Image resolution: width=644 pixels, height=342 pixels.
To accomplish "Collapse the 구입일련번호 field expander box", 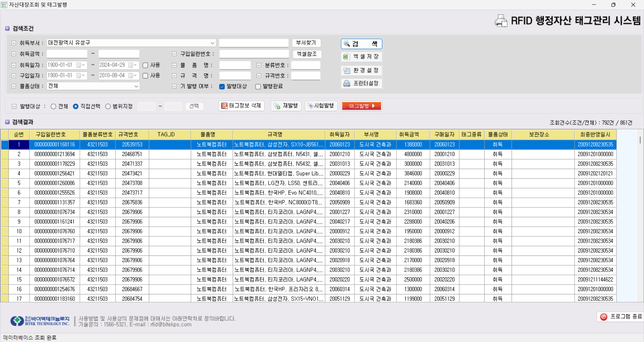I will pos(174,54).
